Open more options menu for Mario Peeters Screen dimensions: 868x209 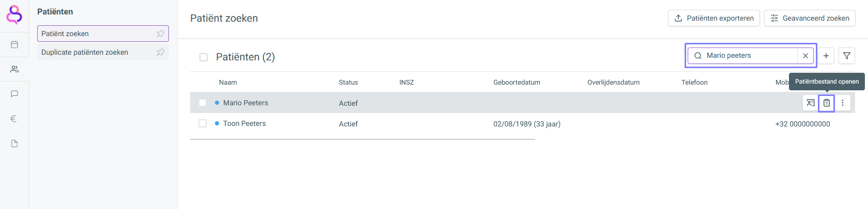point(843,103)
